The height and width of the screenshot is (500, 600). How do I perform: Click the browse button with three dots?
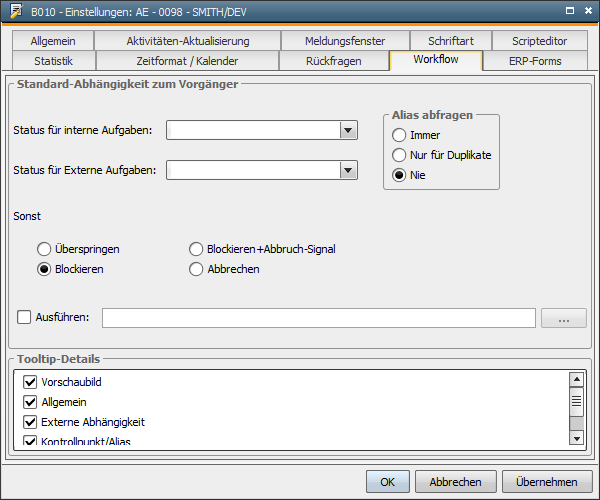click(x=564, y=318)
